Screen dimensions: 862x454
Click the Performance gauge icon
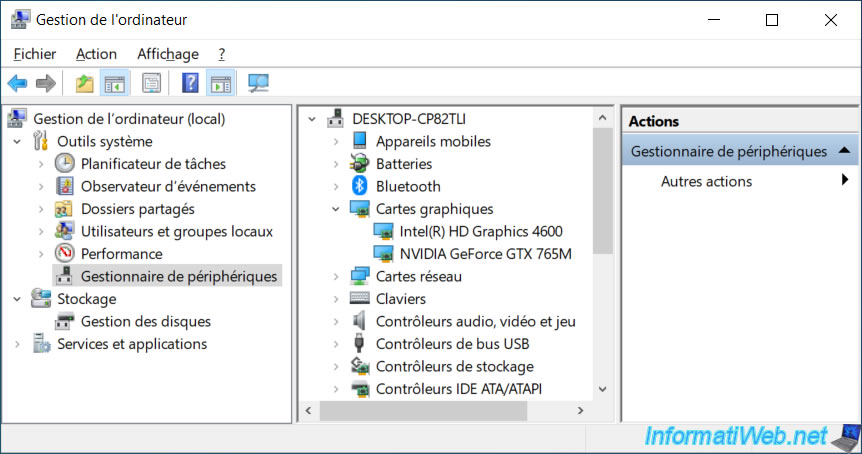(64, 253)
